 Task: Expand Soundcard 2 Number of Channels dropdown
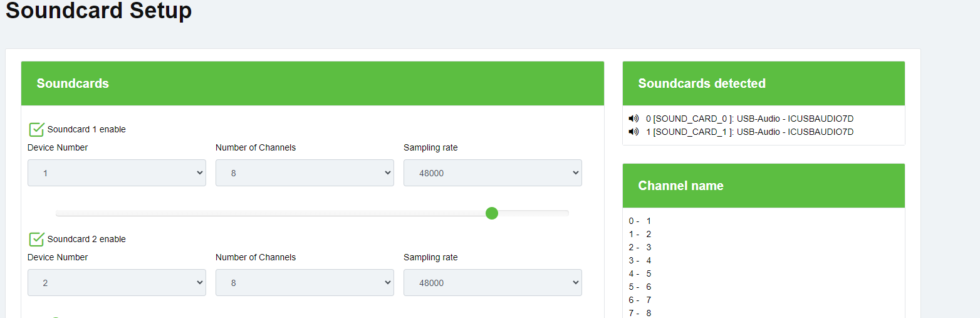tap(305, 283)
